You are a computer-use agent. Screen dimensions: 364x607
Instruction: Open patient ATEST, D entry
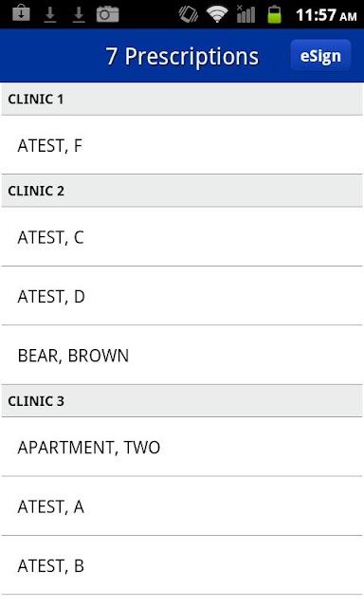click(x=182, y=296)
